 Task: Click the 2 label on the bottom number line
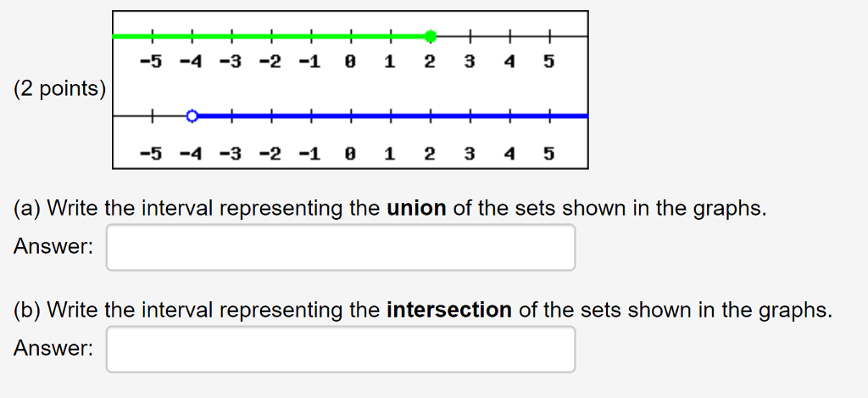430,154
